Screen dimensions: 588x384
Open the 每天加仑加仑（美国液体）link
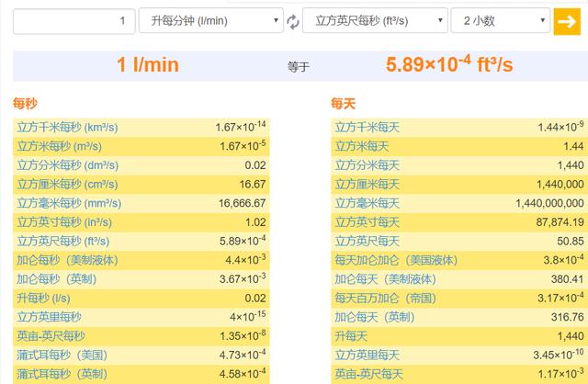click(x=396, y=260)
